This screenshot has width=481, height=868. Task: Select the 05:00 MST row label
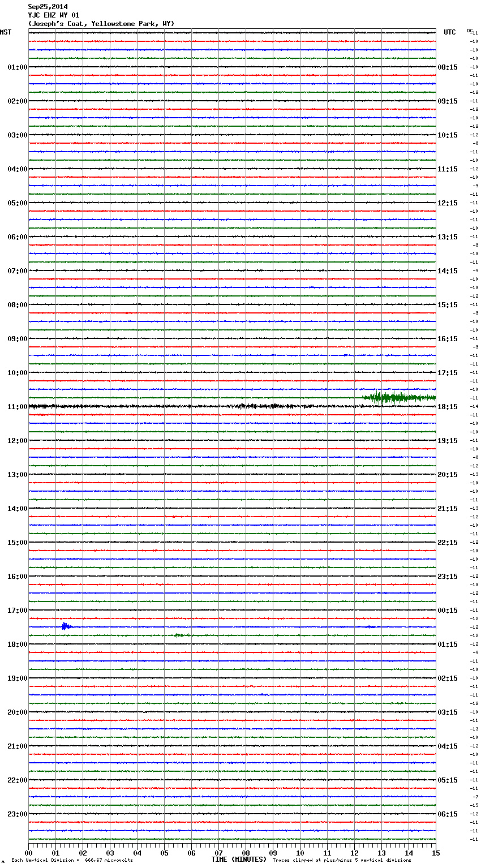[18, 203]
